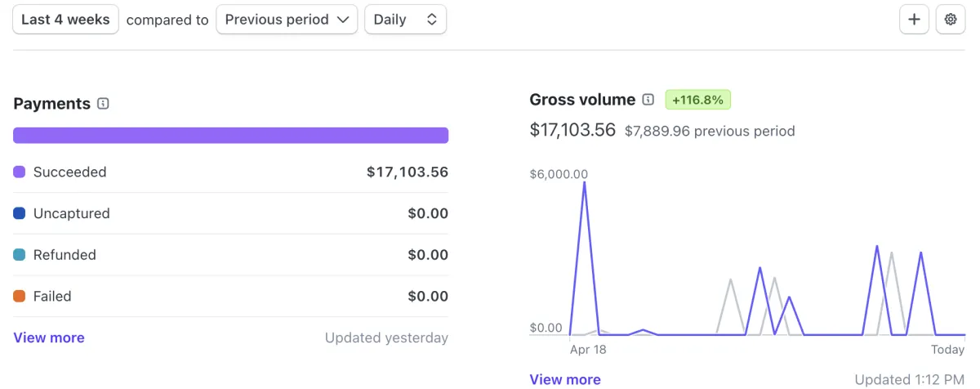
Task: Click View more under Gross volume
Action: tap(565, 379)
